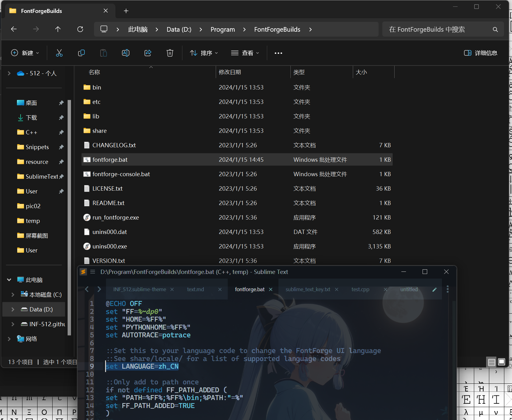
Task: Close the FontForgeBuilds Explorer tab
Action: tap(106, 11)
